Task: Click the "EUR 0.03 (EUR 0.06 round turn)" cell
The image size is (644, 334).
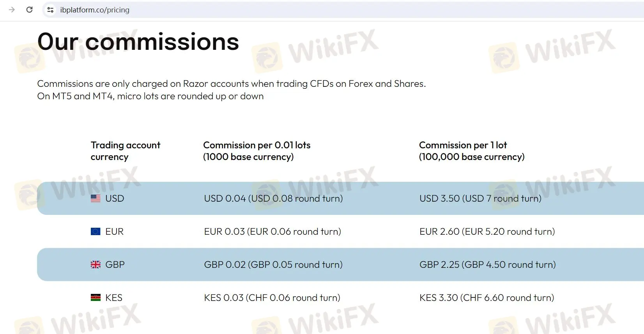Action: pyautogui.click(x=272, y=232)
